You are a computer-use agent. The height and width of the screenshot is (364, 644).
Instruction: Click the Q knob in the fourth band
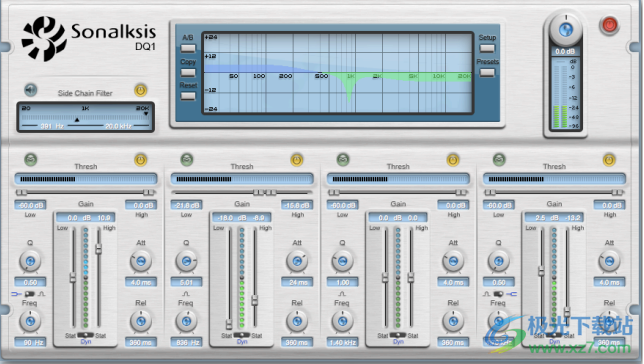click(498, 261)
